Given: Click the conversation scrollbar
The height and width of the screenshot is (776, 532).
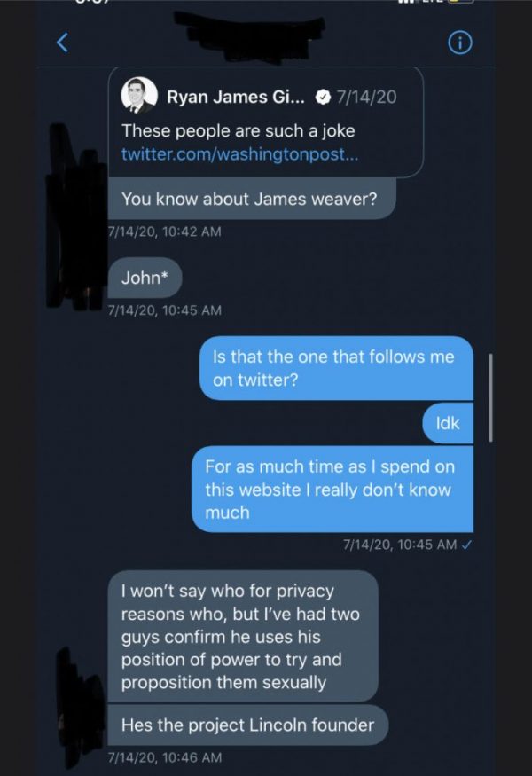Looking at the screenshot, I should point(489,396).
